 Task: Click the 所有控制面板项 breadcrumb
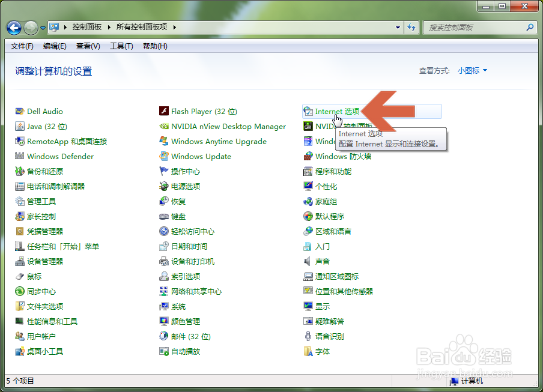click(142, 27)
